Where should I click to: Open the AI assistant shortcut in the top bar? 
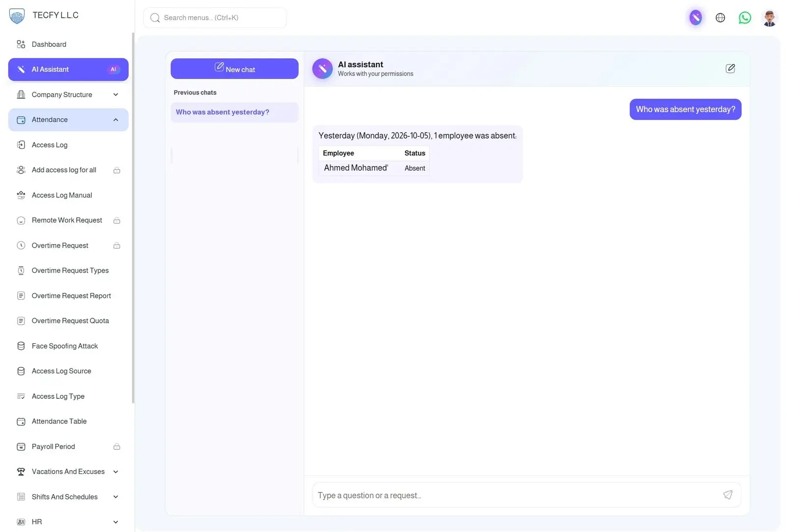pos(696,18)
